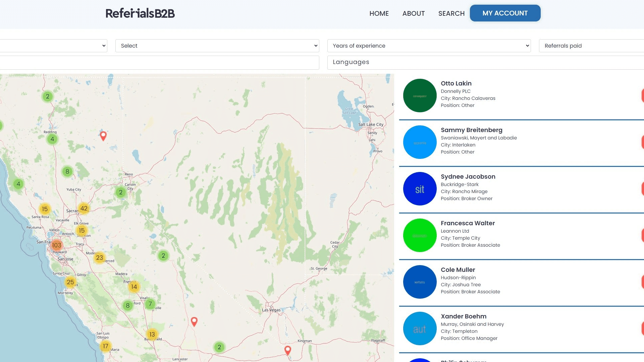Viewport: 644px width, 362px height.
Task: Click the 17 cluster near Santa Maria
Action: (x=106, y=346)
